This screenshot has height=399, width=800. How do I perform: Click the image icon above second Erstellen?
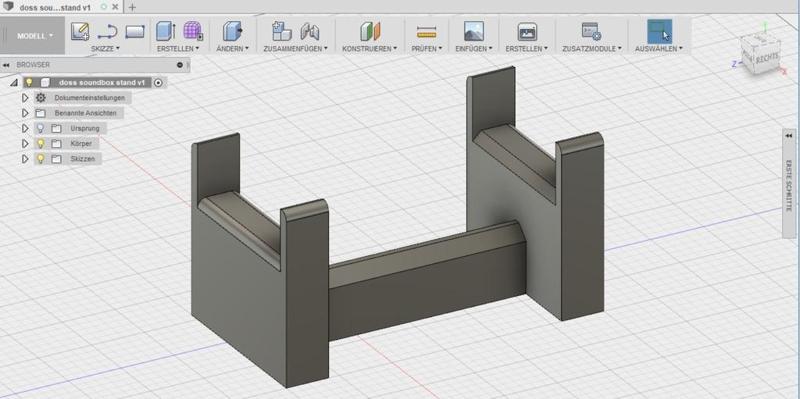coord(527,32)
